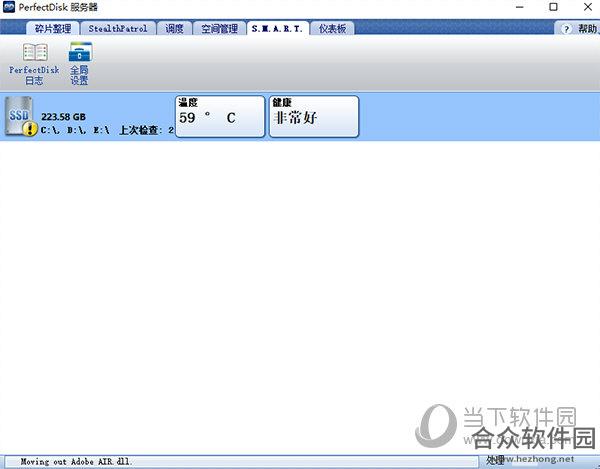Click the C:\ D:\ E:\ drive letters
Screen dimensions: 600x469
[x=75, y=130]
